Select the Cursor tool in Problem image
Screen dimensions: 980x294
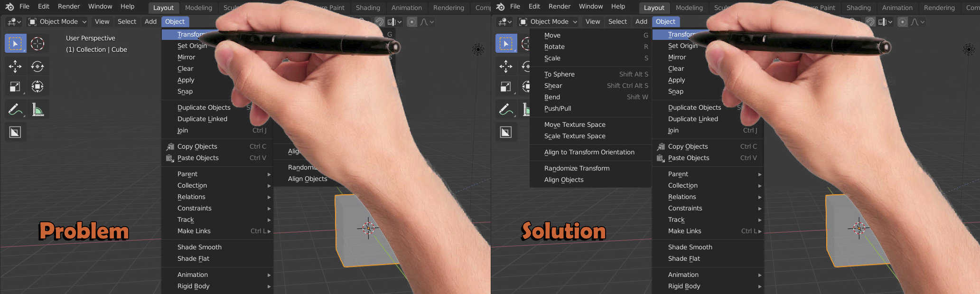tap(37, 44)
